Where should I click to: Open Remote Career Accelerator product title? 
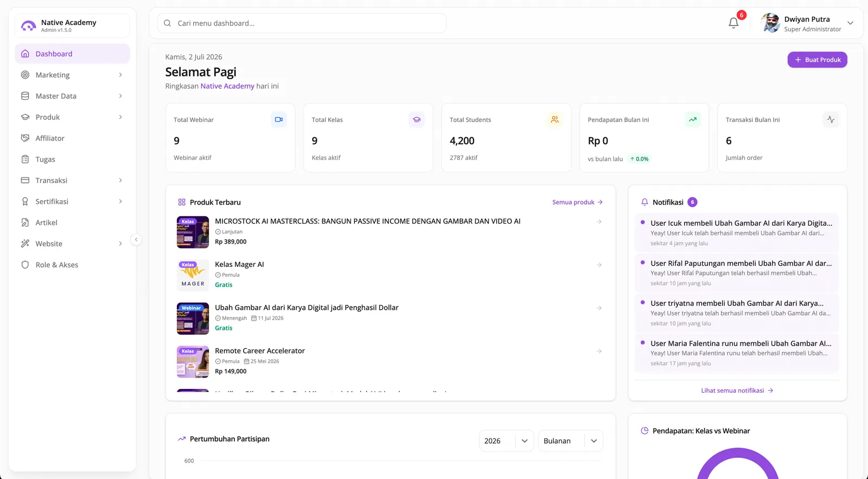[x=260, y=351]
